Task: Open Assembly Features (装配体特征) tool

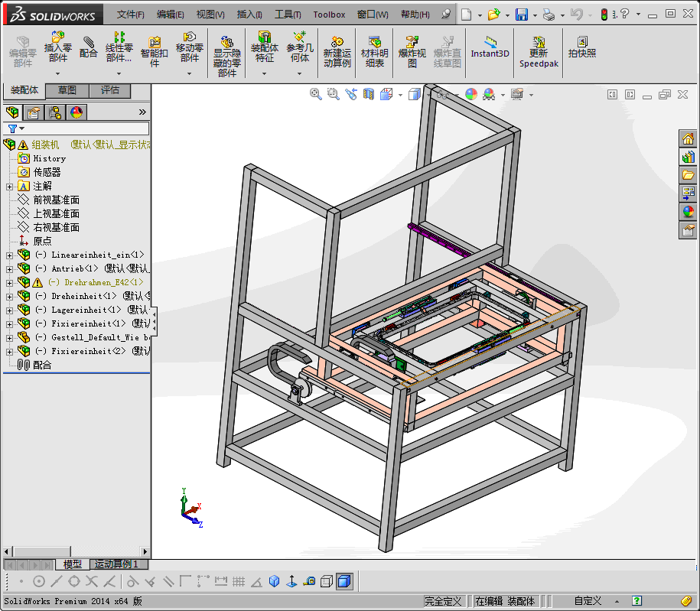Action: coord(264,47)
